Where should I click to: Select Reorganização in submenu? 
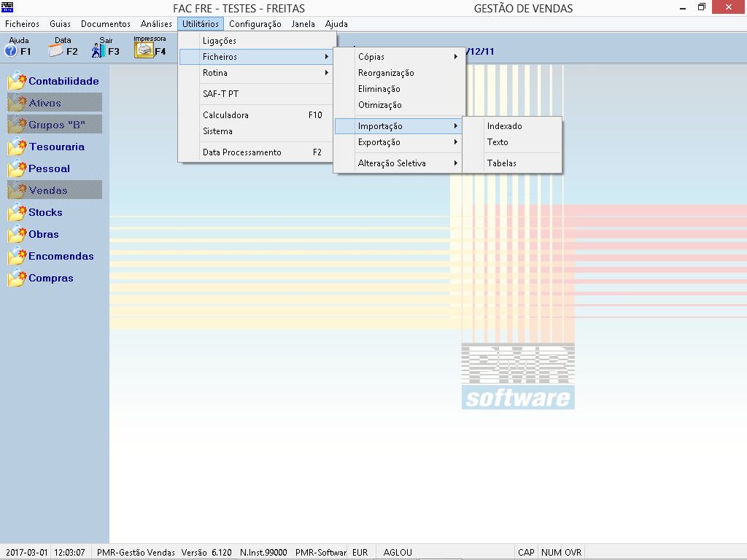(x=399, y=73)
